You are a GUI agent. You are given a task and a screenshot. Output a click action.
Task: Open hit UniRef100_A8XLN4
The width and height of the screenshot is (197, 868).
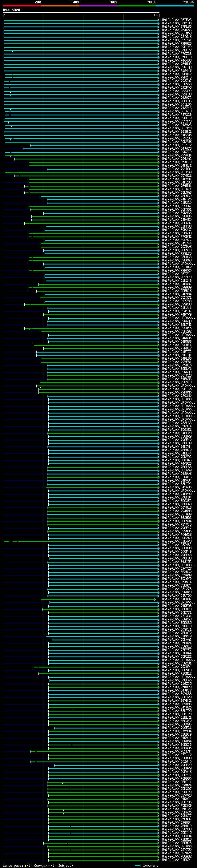coord(177,751)
